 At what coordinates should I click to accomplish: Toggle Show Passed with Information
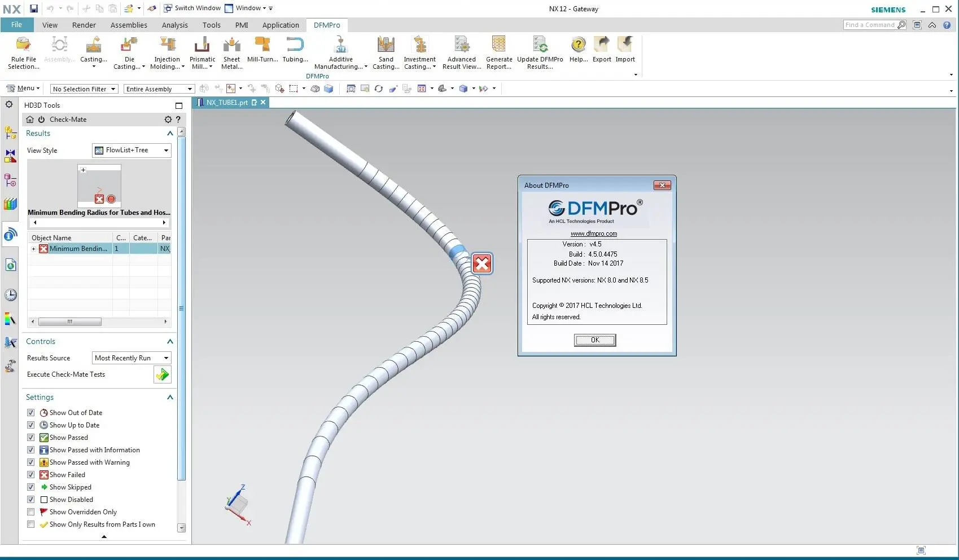tap(31, 450)
